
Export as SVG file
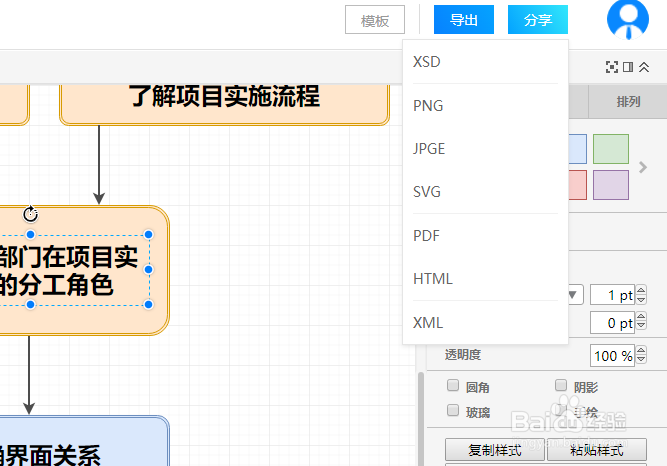point(485,192)
